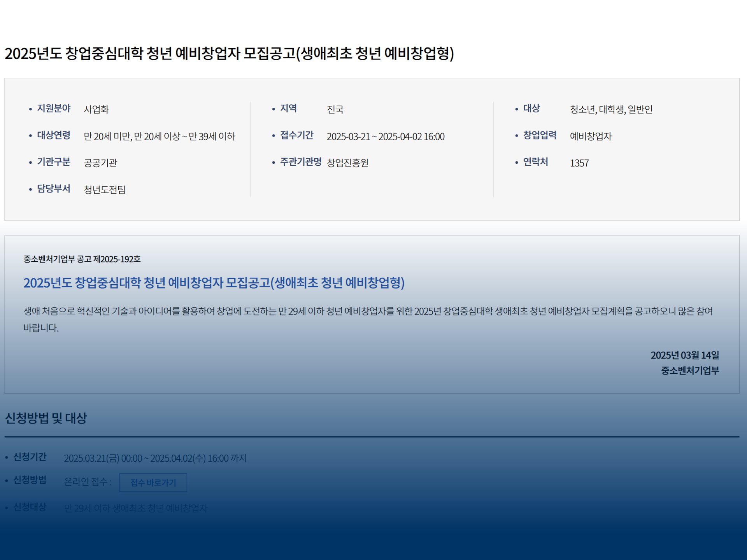Click the 예비창업자 value text
747x560 pixels.
[591, 136]
